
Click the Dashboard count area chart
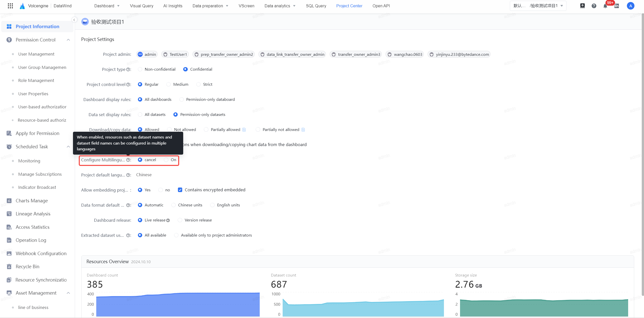tap(178, 304)
